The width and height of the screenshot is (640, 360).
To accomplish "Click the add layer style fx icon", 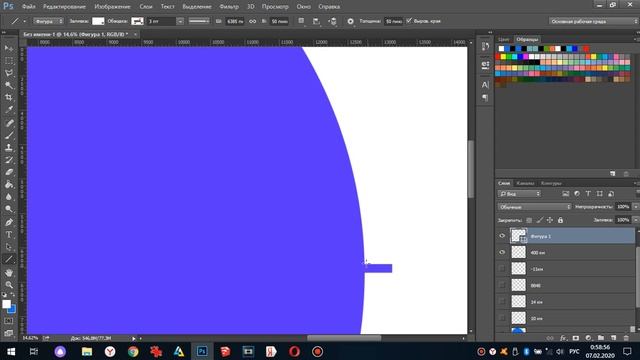I will tap(563, 338).
